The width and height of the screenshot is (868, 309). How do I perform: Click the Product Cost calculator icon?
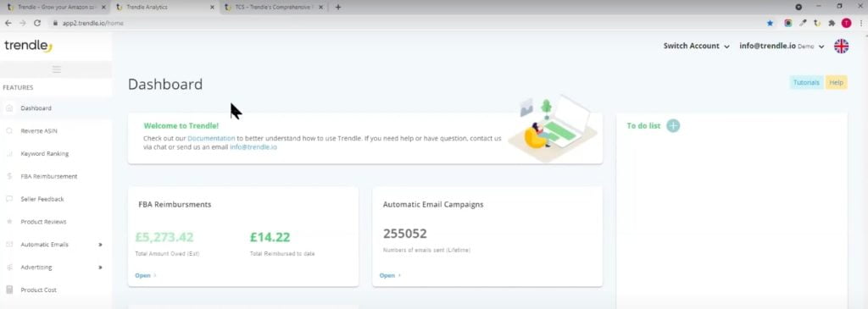coord(9,290)
